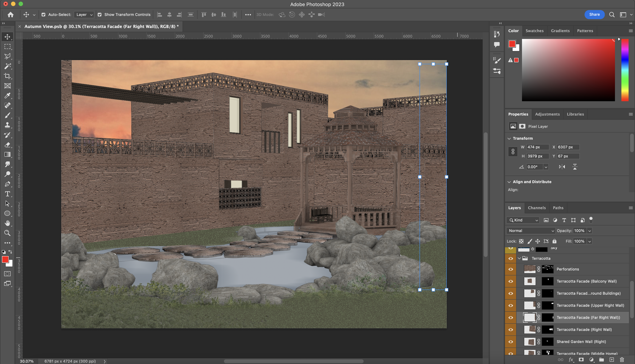Add layer mask icon at Layers bottom
635x364 pixels.
[x=581, y=359]
